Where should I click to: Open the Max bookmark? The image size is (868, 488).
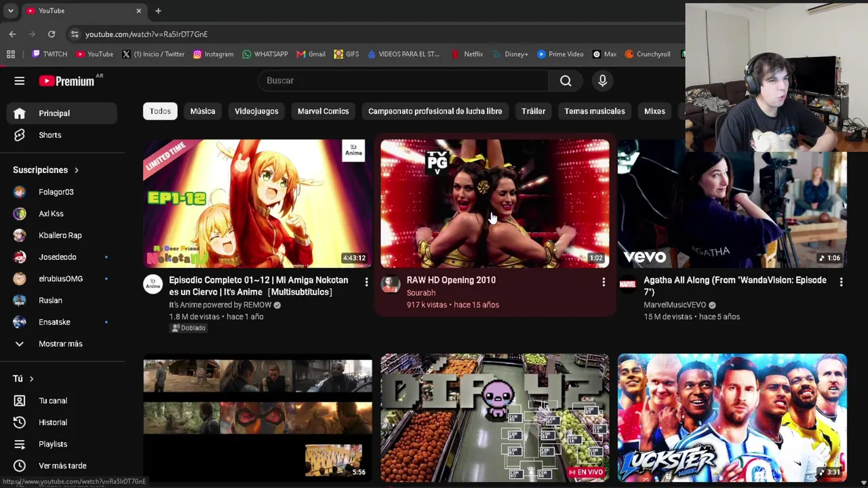tap(604, 54)
